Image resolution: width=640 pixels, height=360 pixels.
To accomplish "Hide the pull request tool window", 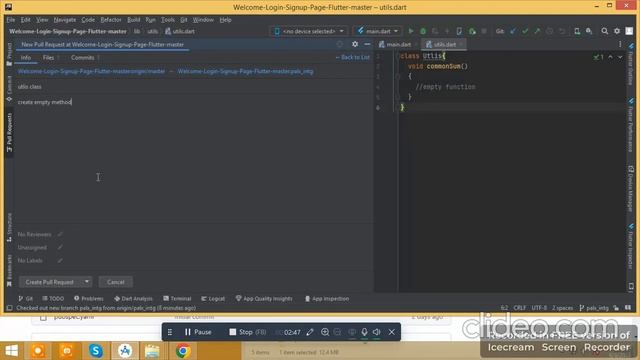I will [x=367, y=44].
